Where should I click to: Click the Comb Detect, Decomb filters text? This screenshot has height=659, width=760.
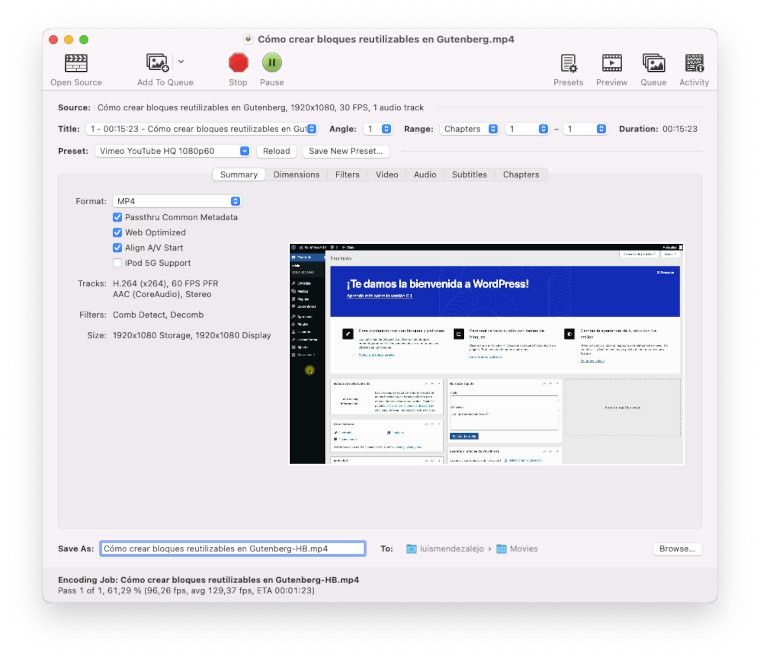158,315
